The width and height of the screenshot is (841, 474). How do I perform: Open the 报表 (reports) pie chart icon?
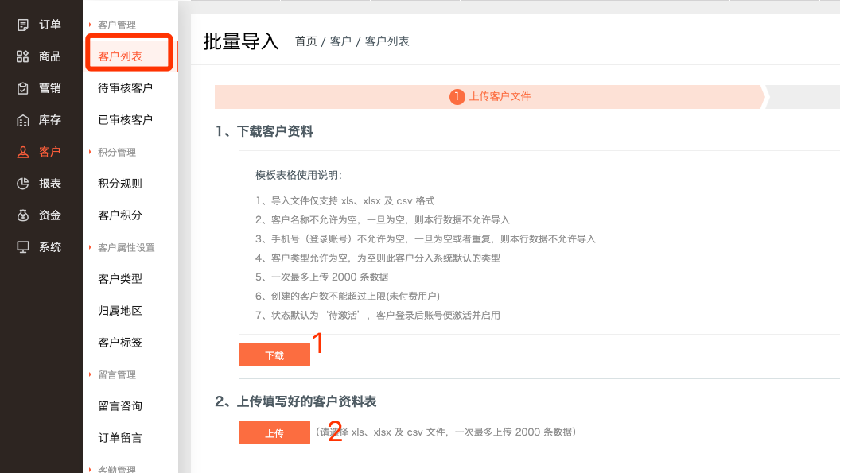(x=23, y=183)
